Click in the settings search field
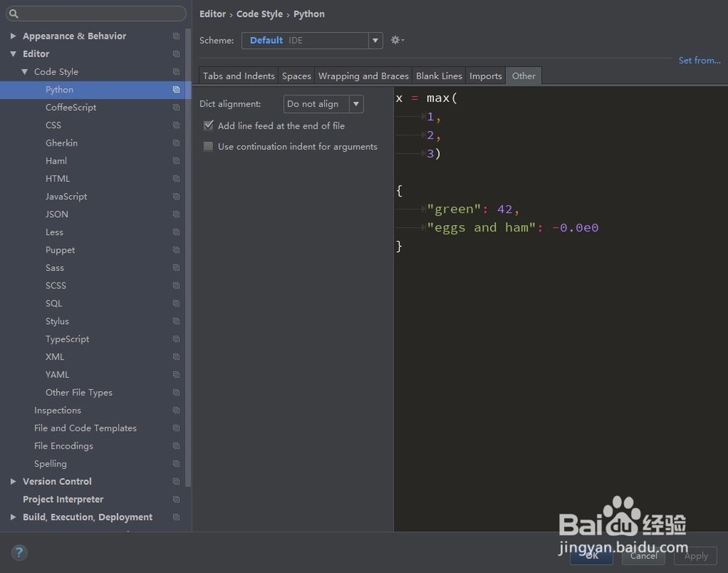This screenshot has width=728, height=573. pos(96,13)
